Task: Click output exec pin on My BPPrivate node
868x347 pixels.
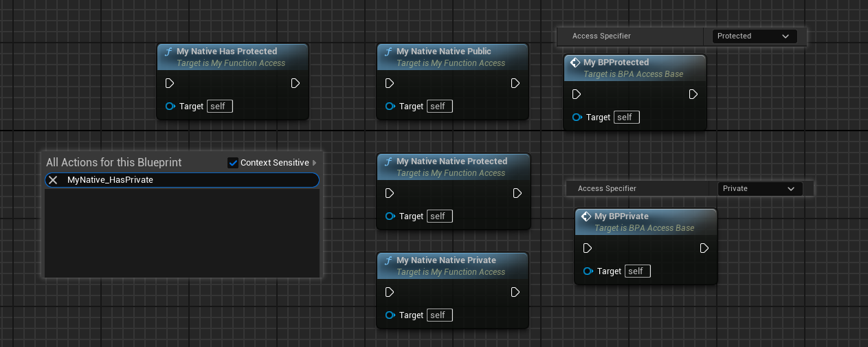Action: click(704, 248)
